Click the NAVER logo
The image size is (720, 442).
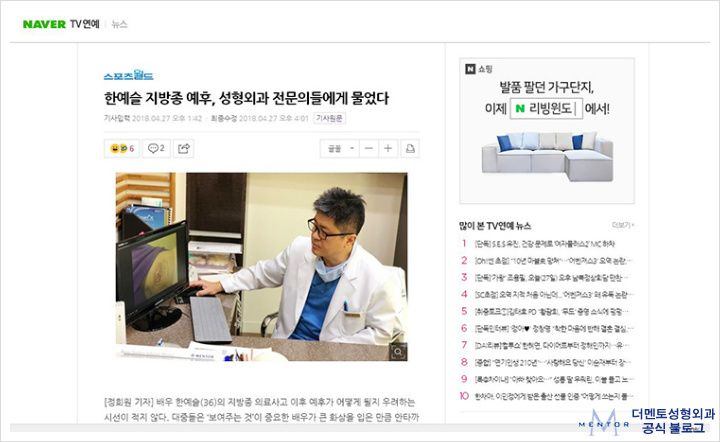click(x=44, y=24)
